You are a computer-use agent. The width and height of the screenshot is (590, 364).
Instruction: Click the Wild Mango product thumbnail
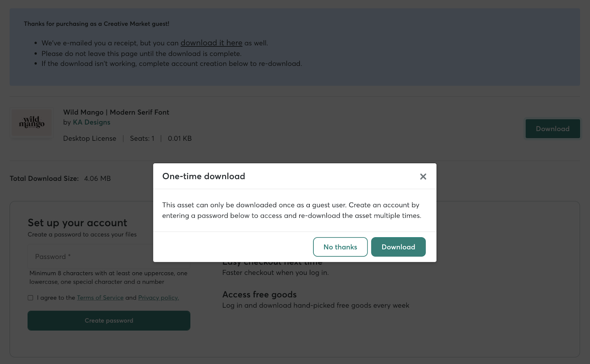(x=32, y=123)
